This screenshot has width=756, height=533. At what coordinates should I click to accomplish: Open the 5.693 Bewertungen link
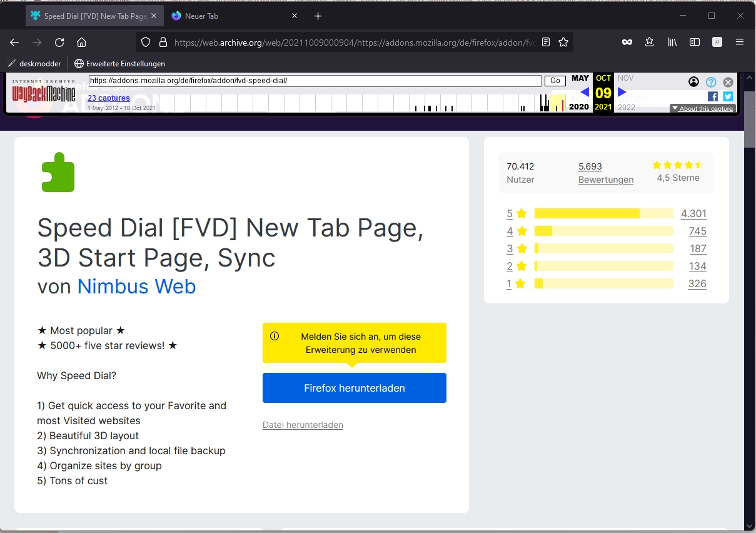point(606,173)
